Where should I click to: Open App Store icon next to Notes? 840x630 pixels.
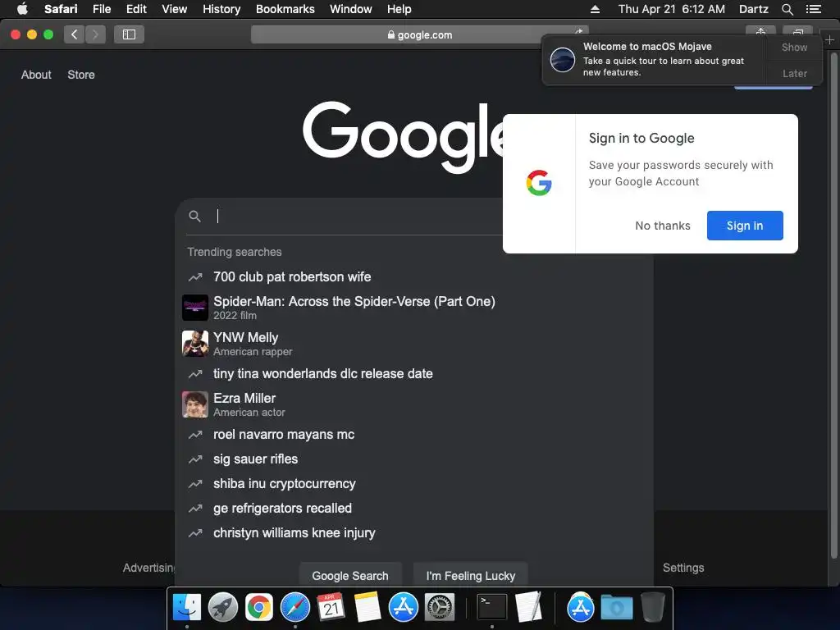tap(404, 608)
